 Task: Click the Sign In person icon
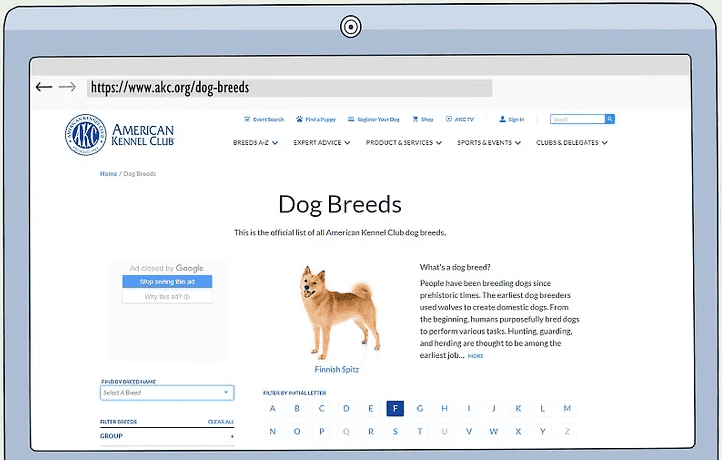[x=502, y=119]
